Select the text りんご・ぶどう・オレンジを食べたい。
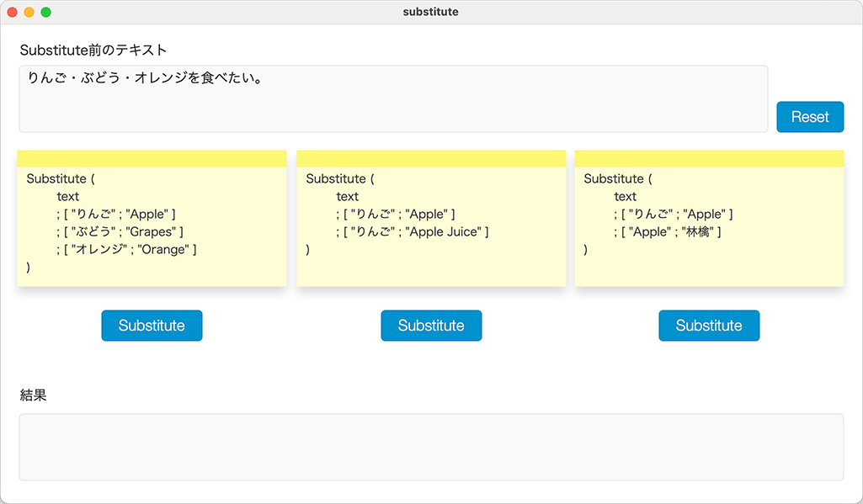This screenshot has height=504, width=863. coord(146,78)
